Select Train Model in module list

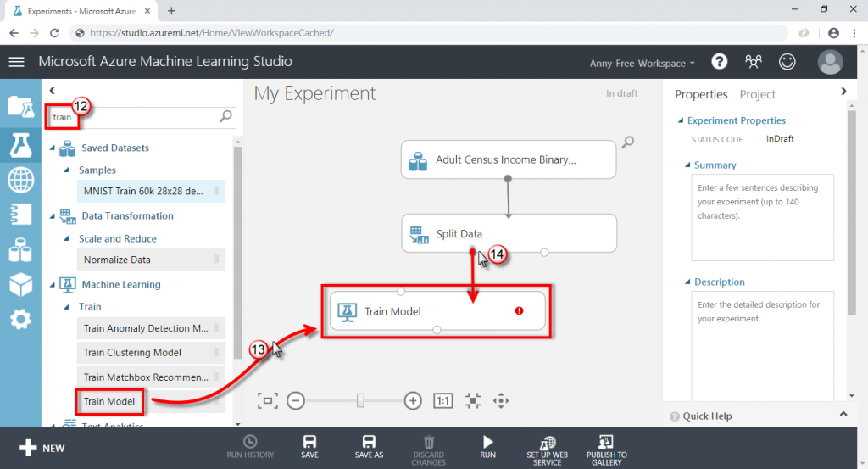coord(151,401)
